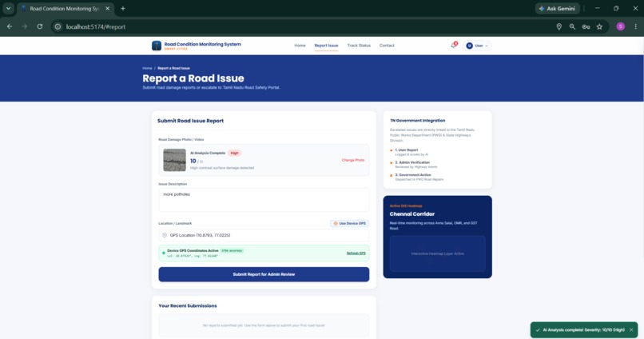This screenshot has height=339, width=644.
Task: Click the Refresh GPS link
Action: coord(356,253)
